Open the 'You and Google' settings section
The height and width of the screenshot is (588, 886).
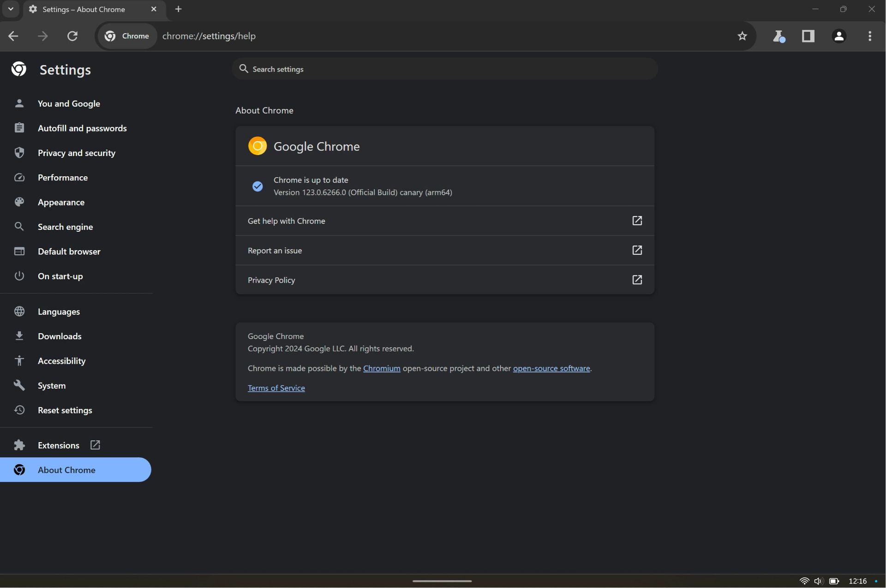tap(68, 104)
